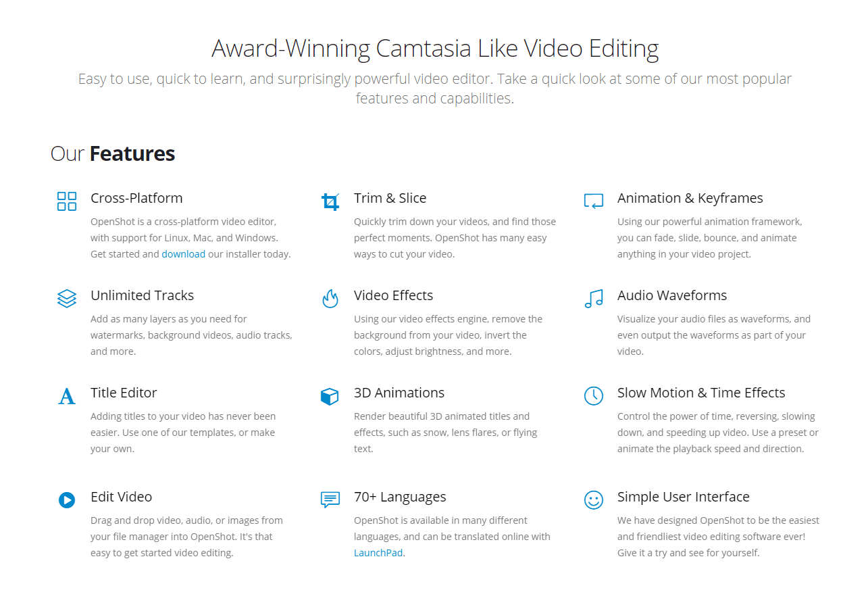Click the paragraph starting 'Quickly trim down your videos'
868x611 pixels.
coord(455,238)
